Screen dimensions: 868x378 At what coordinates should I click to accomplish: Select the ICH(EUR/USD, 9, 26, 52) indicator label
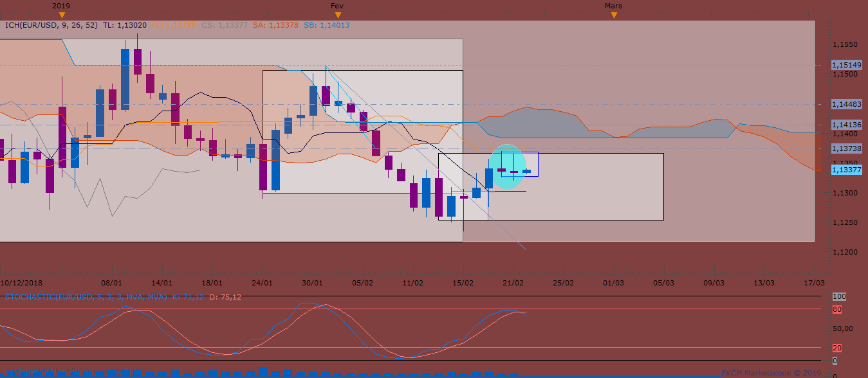pos(51,25)
